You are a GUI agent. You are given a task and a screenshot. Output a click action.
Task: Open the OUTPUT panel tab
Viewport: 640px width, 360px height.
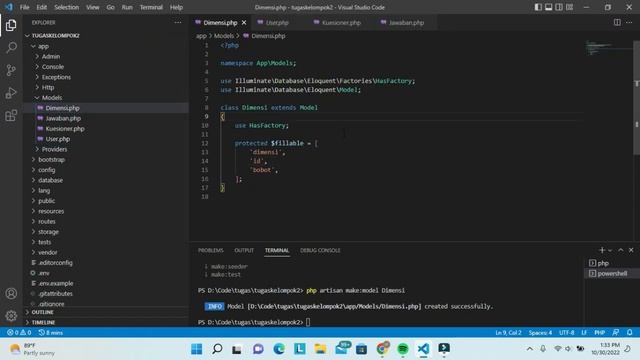pos(244,250)
